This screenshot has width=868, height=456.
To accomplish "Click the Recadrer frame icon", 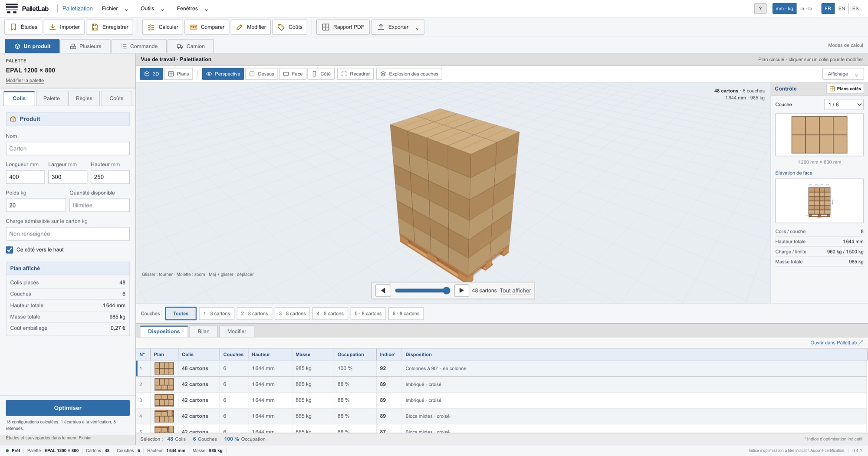I will (344, 74).
